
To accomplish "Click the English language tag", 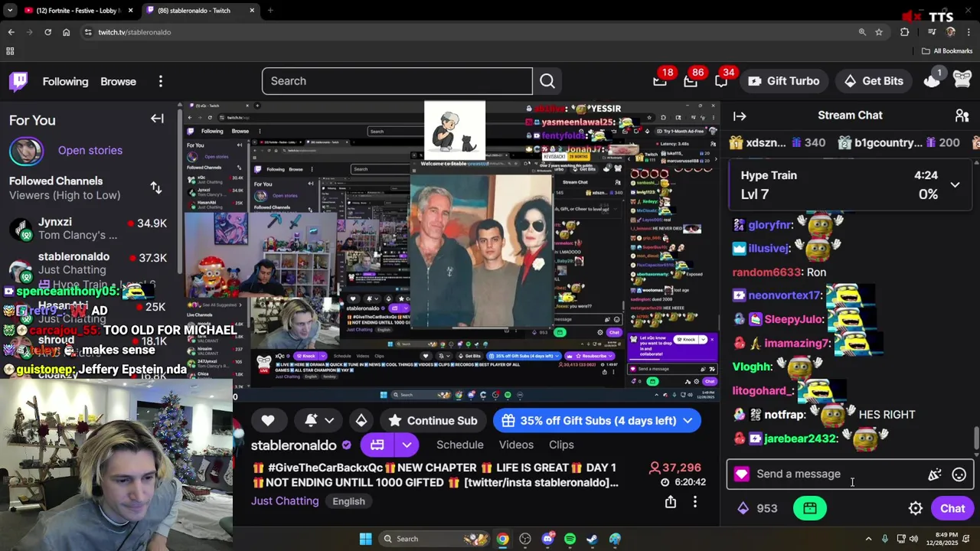I will 348,501.
